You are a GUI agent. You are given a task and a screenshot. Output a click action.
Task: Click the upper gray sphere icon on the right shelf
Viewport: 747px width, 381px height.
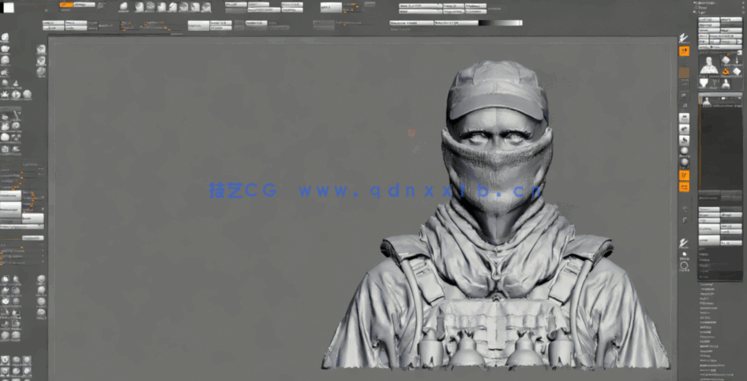685,151
